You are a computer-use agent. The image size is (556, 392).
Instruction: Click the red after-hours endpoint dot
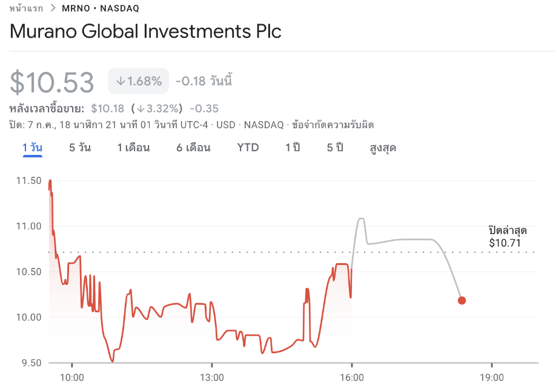coord(462,300)
